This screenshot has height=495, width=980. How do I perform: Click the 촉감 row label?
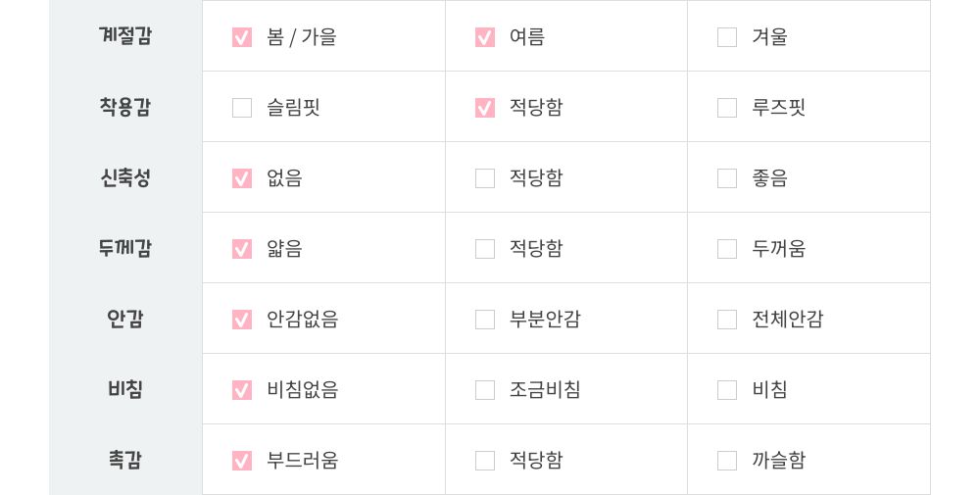pyautogui.click(x=125, y=460)
